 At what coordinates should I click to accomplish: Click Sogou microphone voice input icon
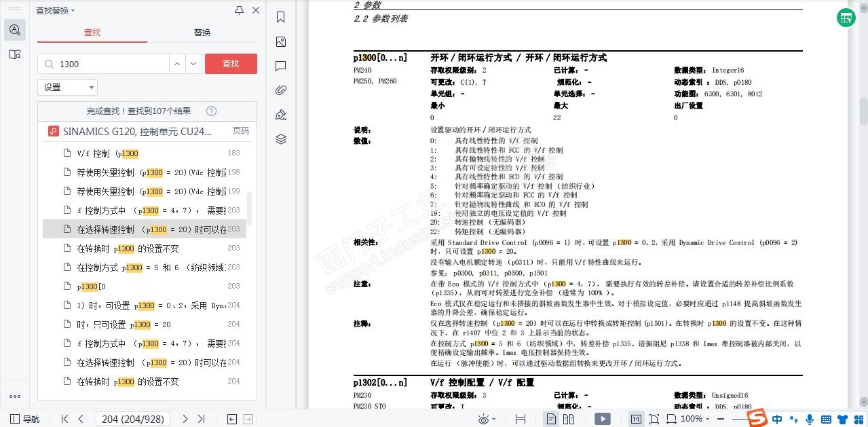[x=809, y=419]
